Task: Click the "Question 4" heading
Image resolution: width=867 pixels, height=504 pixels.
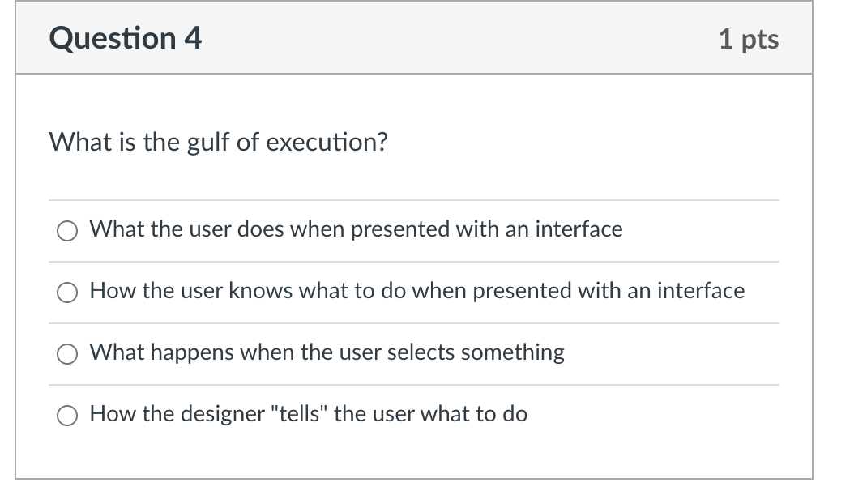Action: [x=126, y=38]
